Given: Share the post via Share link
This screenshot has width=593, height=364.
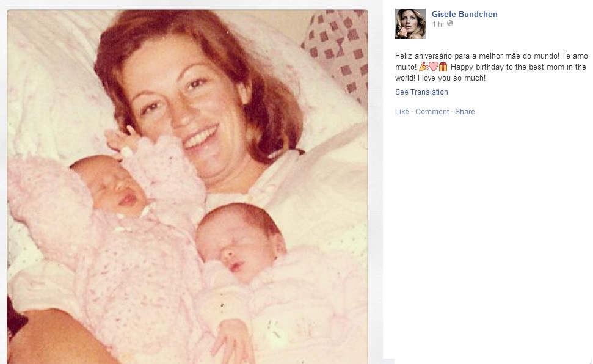Looking at the screenshot, I should (x=465, y=112).
